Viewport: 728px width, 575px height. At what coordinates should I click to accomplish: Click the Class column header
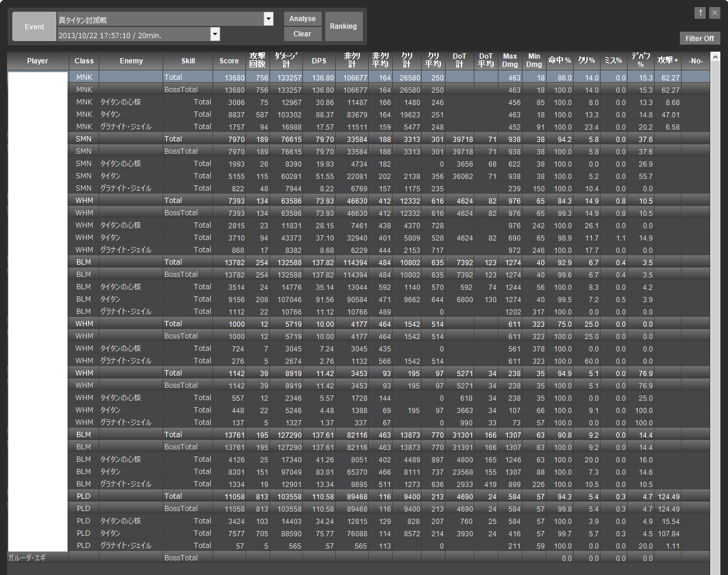pyautogui.click(x=84, y=61)
